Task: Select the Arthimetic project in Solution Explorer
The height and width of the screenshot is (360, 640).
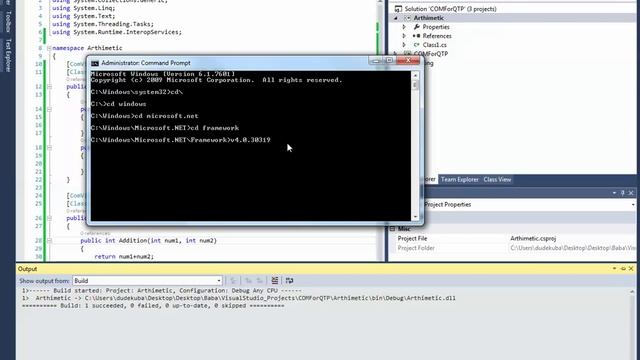Action: point(429,18)
